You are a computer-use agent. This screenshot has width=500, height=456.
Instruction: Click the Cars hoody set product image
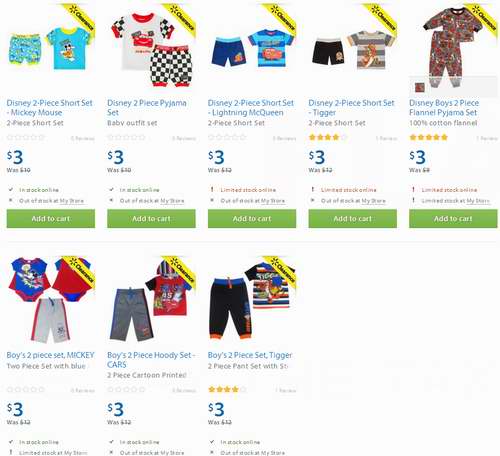pyautogui.click(x=151, y=302)
